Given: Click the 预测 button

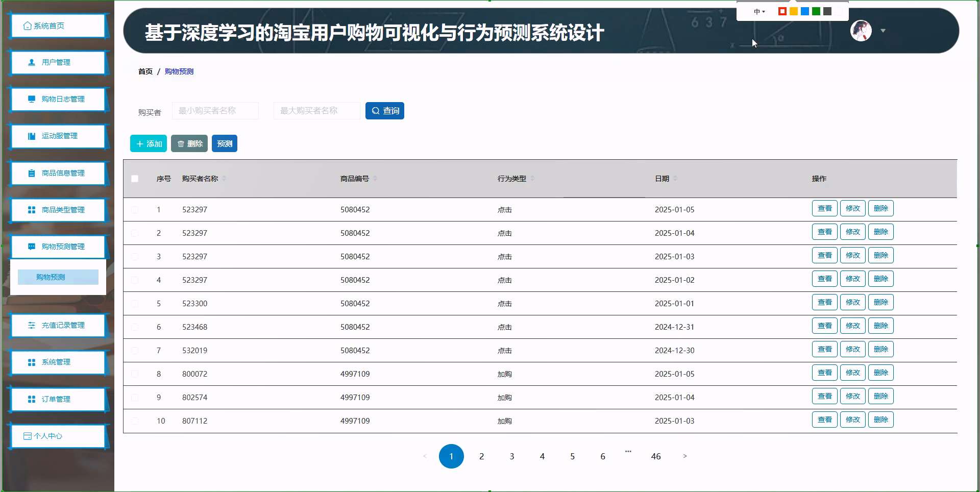Looking at the screenshot, I should [225, 144].
